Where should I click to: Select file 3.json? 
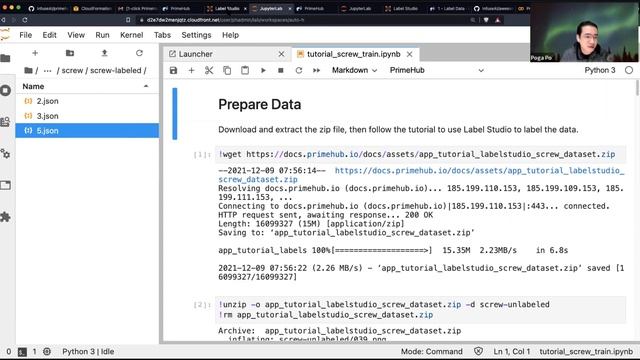pos(87,116)
